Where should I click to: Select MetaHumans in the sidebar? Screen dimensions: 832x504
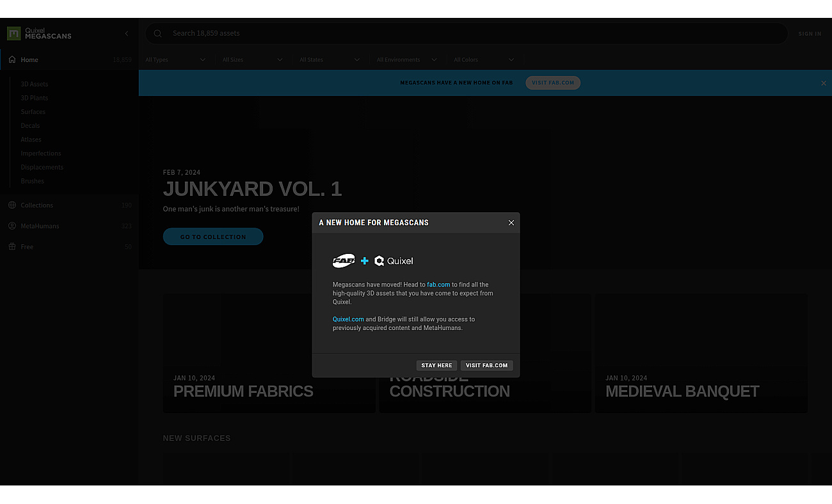69,226
